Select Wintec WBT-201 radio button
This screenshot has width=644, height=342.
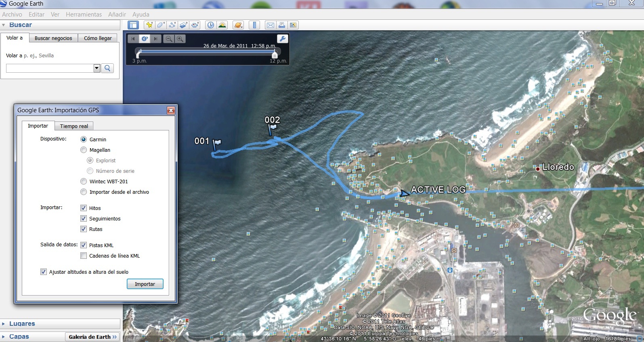pos(84,181)
